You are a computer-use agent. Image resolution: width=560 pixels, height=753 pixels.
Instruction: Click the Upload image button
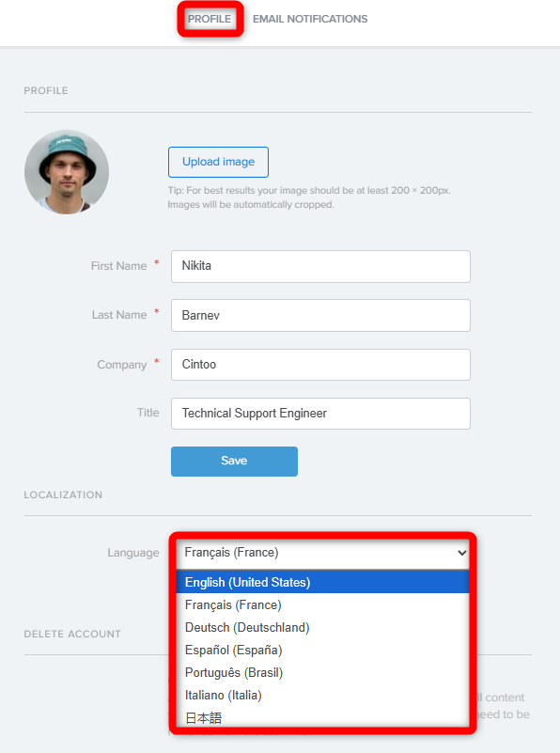coord(218,162)
